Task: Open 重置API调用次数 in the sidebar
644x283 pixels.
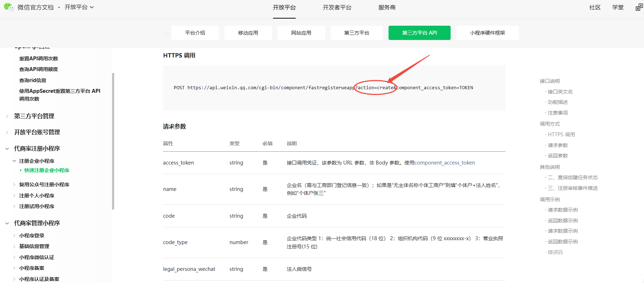Action: pos(39,59)
